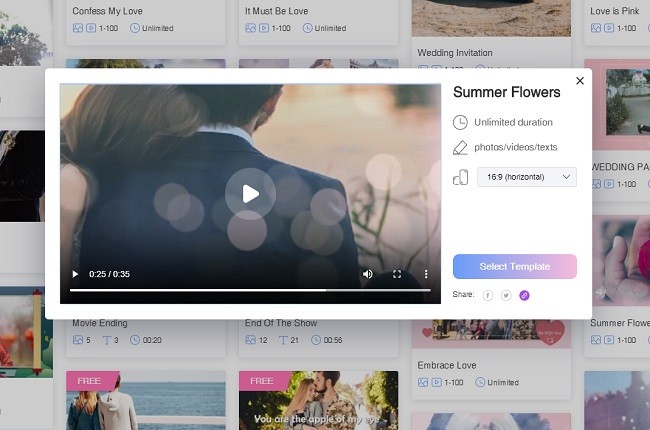This screenshot has height=430, width=650.
Task: Mute the video with the speaker icon
Action: coord(367,274)
